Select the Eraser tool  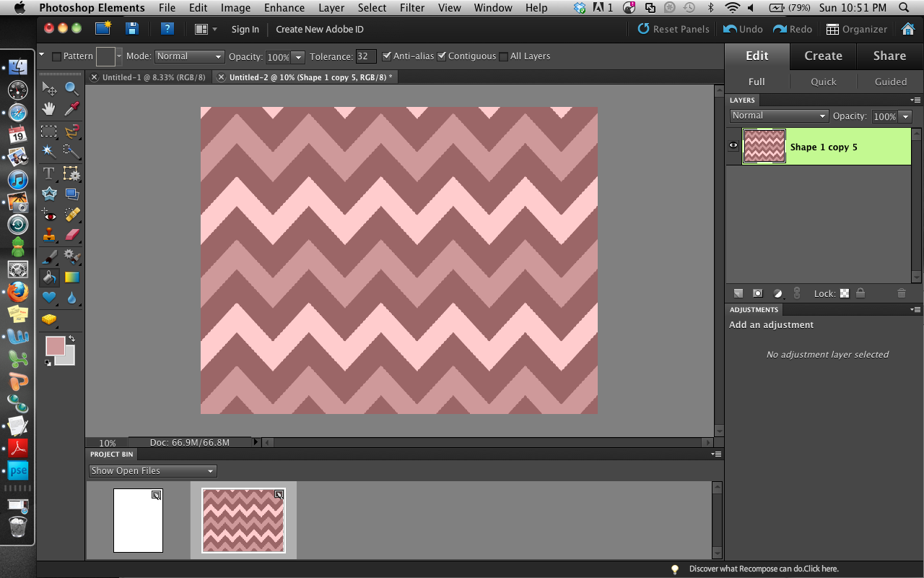tap(71, 235)
